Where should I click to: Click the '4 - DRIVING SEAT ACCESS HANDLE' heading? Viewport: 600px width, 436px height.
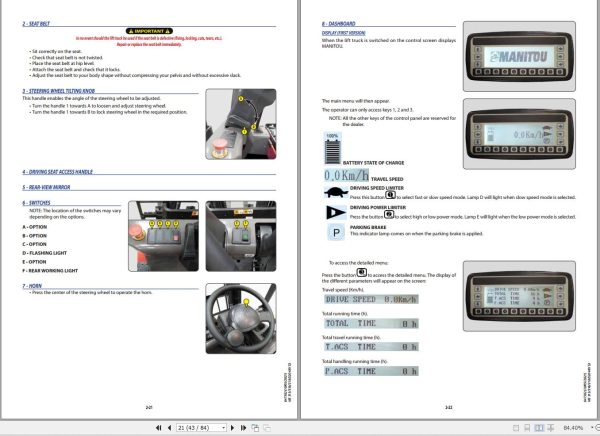pyautogui.click(x=57, y=172)
